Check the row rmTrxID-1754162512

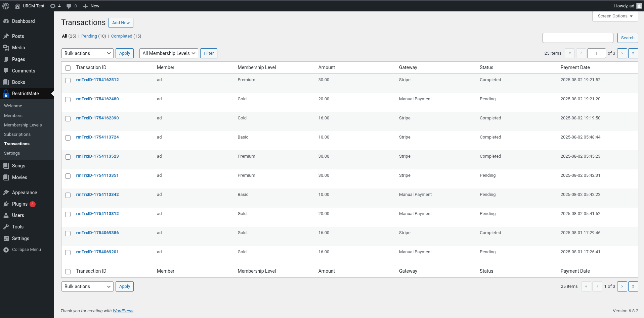[68, 81]
